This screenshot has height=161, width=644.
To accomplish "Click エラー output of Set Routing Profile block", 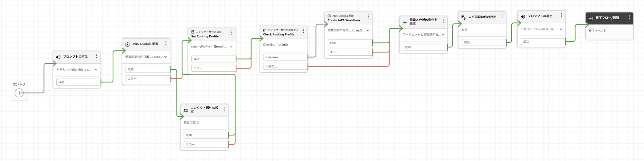I will pyautogui.click(x=213, y=68).
